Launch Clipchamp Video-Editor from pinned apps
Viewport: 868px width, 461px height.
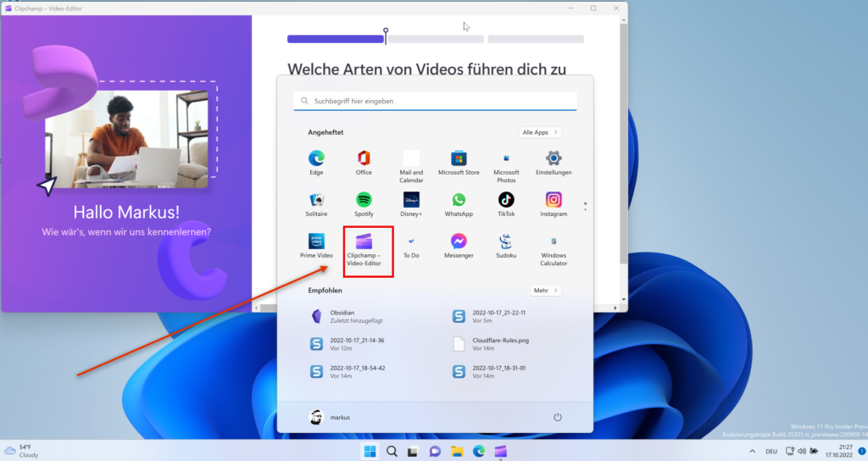pos(364,250)
